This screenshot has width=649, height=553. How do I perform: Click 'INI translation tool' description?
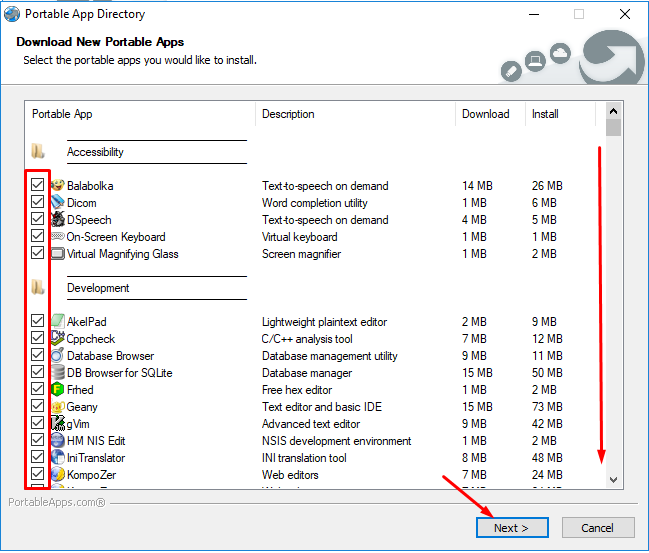pyautogui.click(x=304, y=458)
